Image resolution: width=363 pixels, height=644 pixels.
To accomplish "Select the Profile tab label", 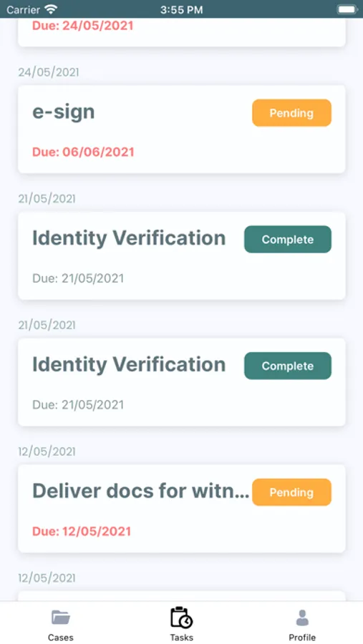I will tap(302, 638).
